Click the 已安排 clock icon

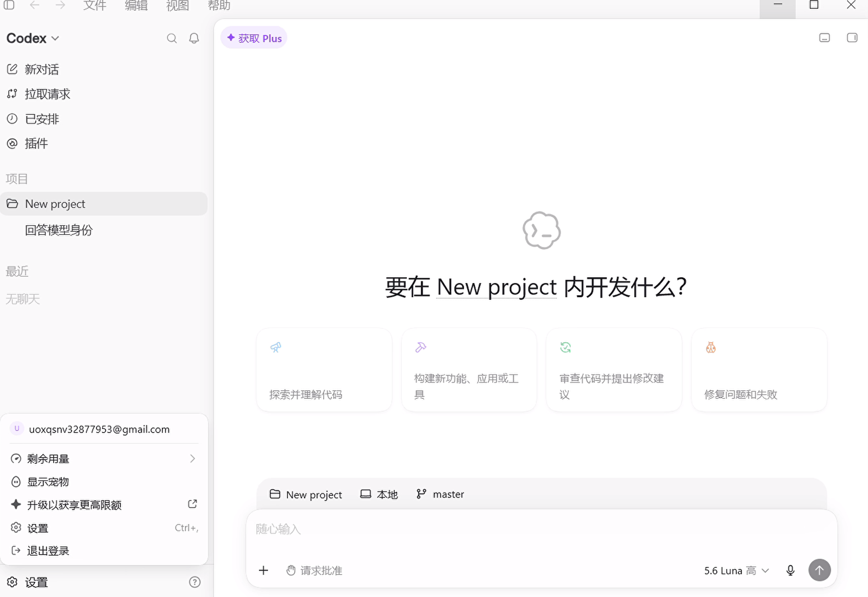click(x=12, y=119)
